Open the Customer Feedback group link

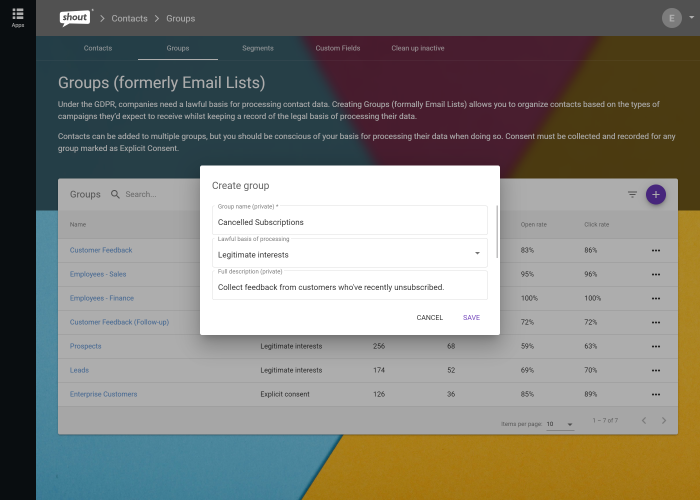click(101, 250)
